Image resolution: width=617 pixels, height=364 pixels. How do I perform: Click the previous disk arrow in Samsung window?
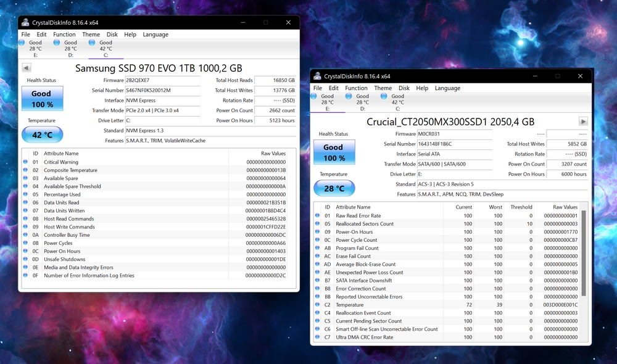coord(27,68)
